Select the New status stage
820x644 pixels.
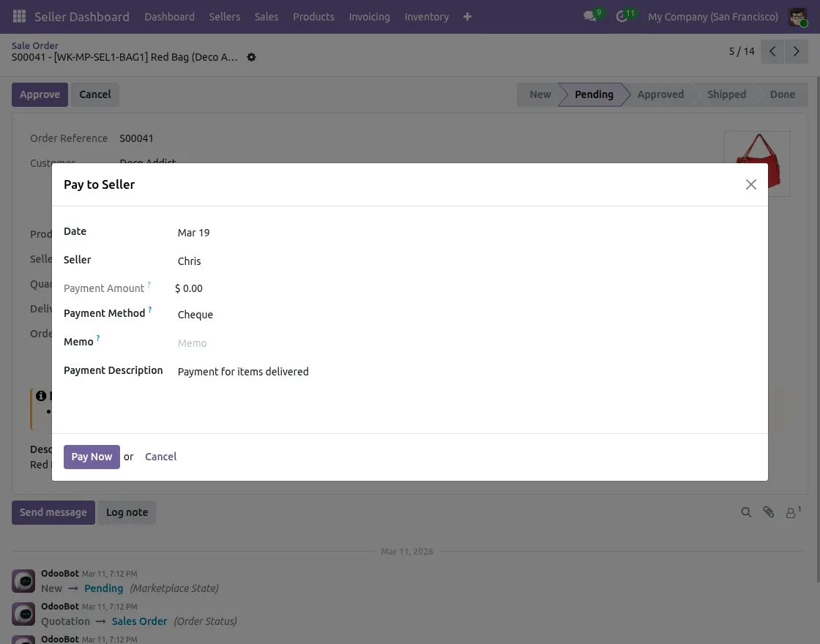540,94
